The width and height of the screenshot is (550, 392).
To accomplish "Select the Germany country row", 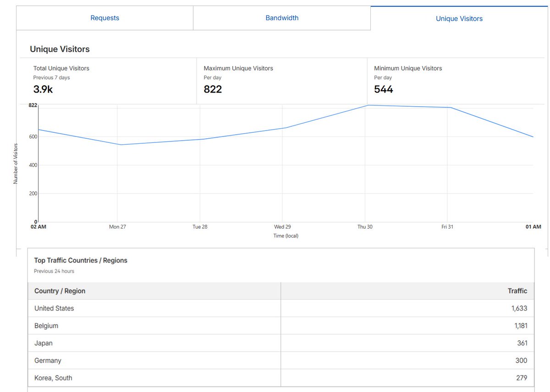I will (x=281, y=360).
